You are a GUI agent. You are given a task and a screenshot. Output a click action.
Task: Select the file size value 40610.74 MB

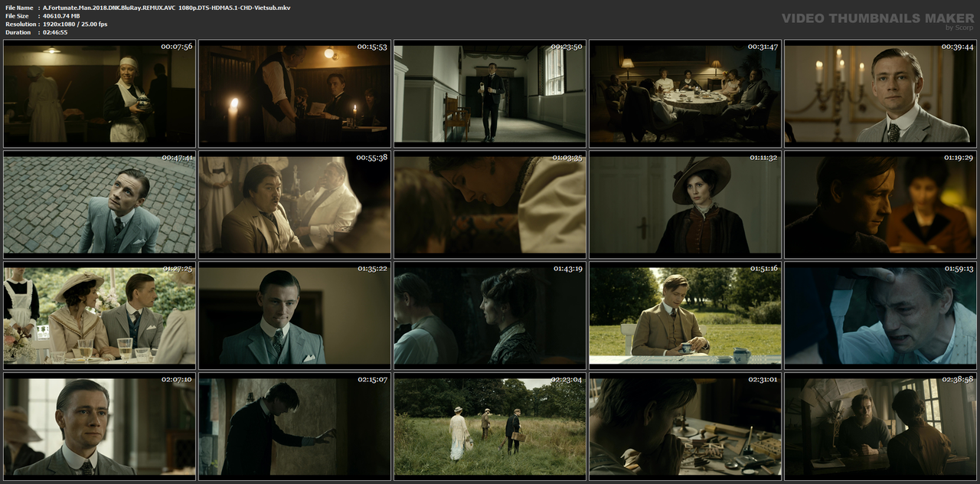tap(61, 16)
